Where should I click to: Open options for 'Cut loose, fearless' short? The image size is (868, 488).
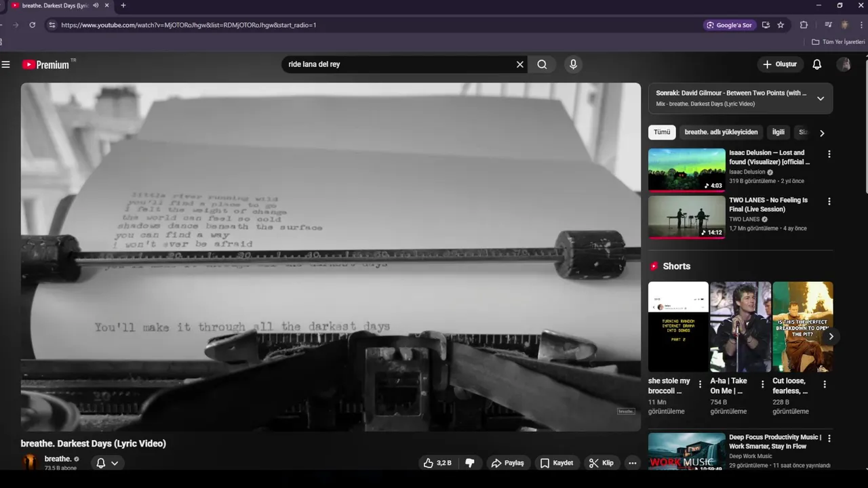(825, 384)
